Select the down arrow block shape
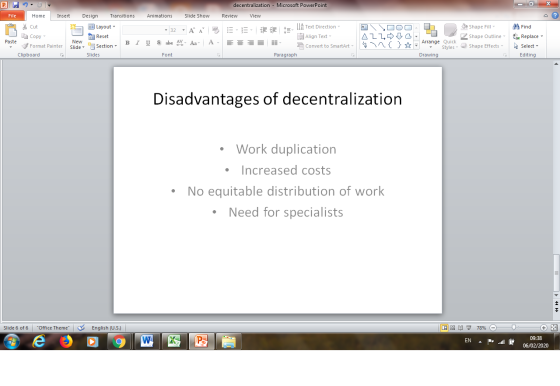This screenshot has width=560, height=386. 399,36
